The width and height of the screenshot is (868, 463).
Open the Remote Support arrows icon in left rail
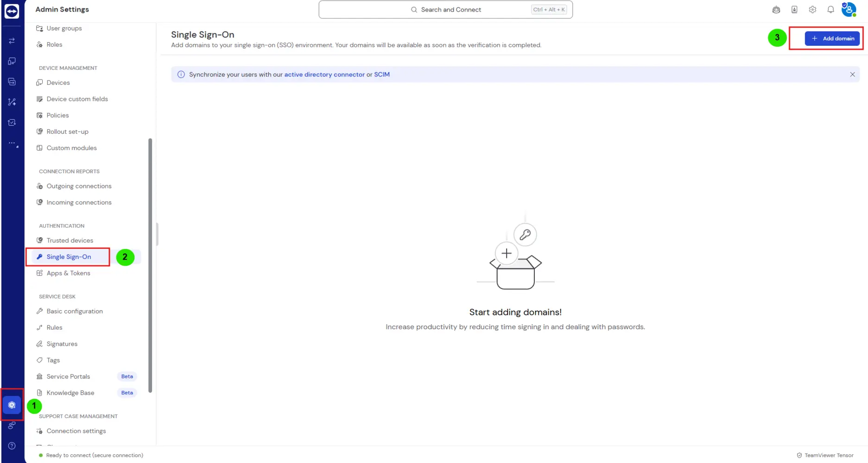pyautogui.click(x=12, y=41)
